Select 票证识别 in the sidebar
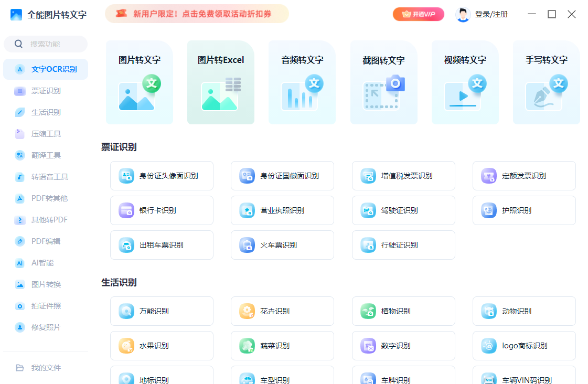This screenshot has height=384, width=588. tap(46, 91)
